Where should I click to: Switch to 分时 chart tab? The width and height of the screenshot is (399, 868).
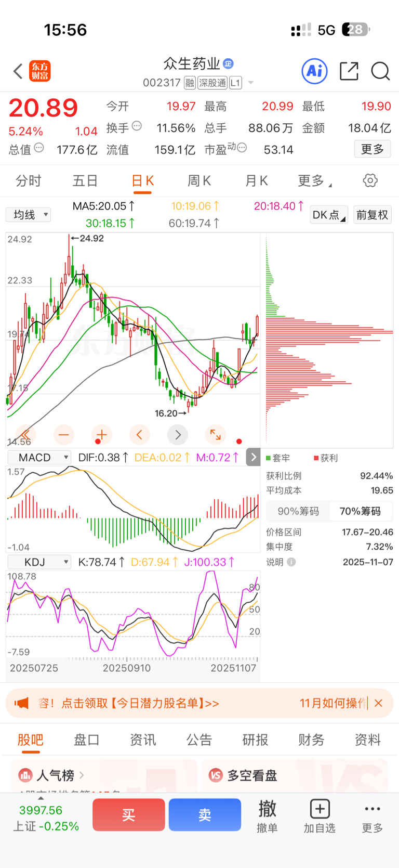pyautogui.click(x=29, y=180)
